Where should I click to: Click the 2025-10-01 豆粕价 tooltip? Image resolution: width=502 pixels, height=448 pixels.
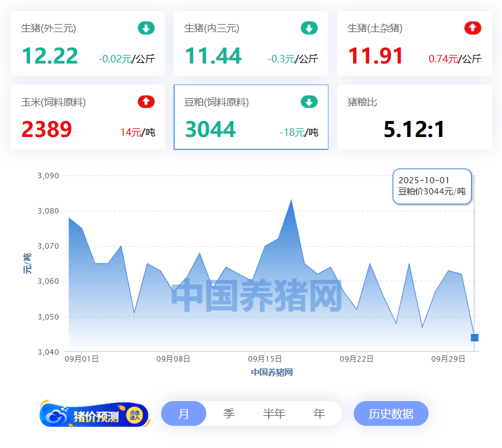432,186
